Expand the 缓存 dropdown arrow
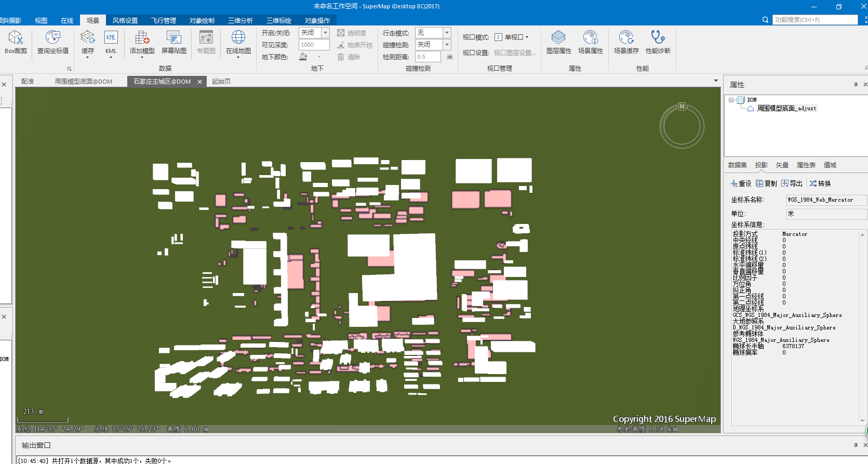The width and height of the screenshot is (868, 464). click(x=88, y=57)
